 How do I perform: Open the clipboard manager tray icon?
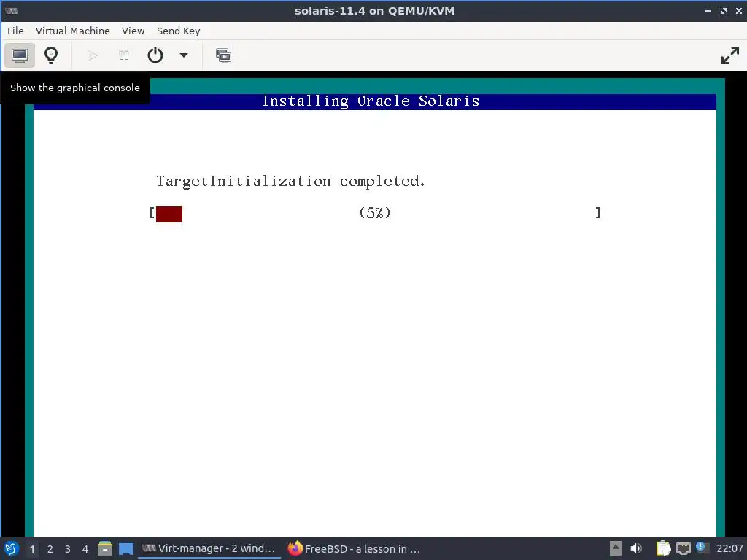tap(663, 548)
